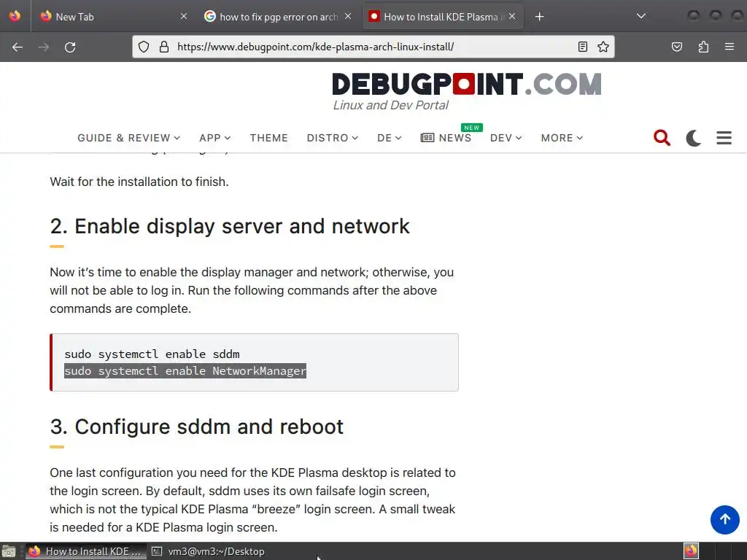747x560 pixels.
Task: Go back to the previous page
Action: [18, 47]
